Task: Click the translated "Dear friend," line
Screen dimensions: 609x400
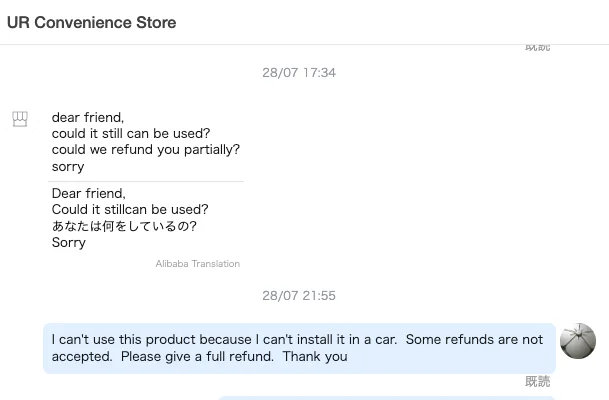Action: [89, 194]
